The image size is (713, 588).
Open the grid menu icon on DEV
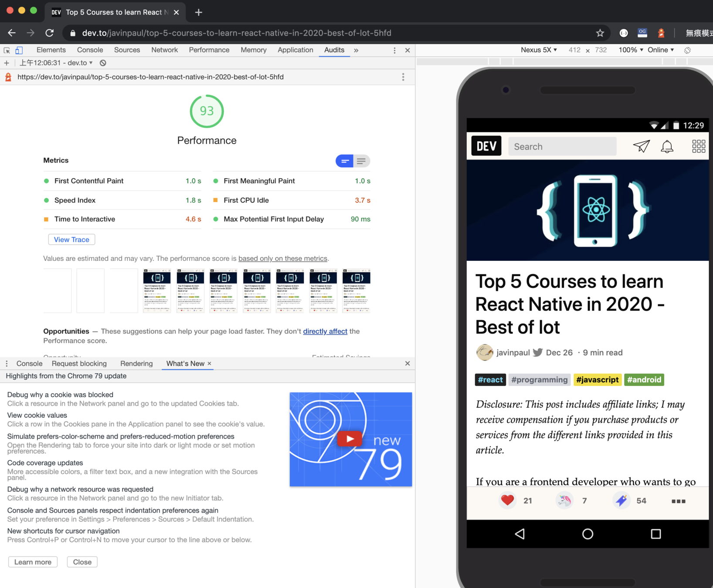coord(699,146)
